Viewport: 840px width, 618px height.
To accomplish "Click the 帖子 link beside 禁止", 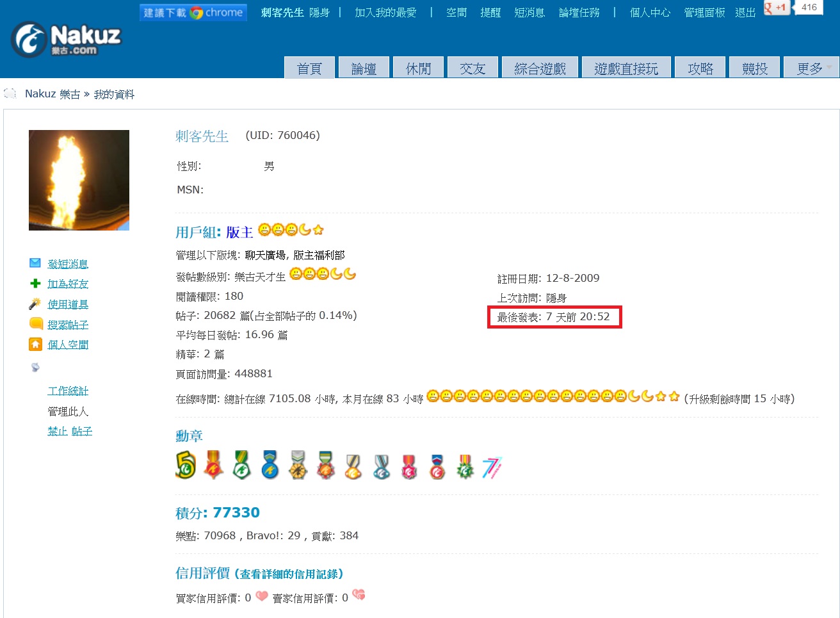I will [x=82, y=431].
